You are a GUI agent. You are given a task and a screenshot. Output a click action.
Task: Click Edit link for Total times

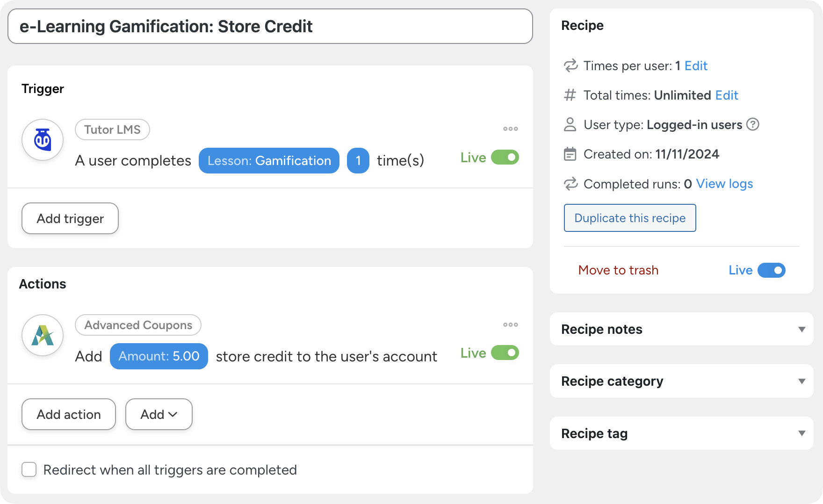point(727,95)
